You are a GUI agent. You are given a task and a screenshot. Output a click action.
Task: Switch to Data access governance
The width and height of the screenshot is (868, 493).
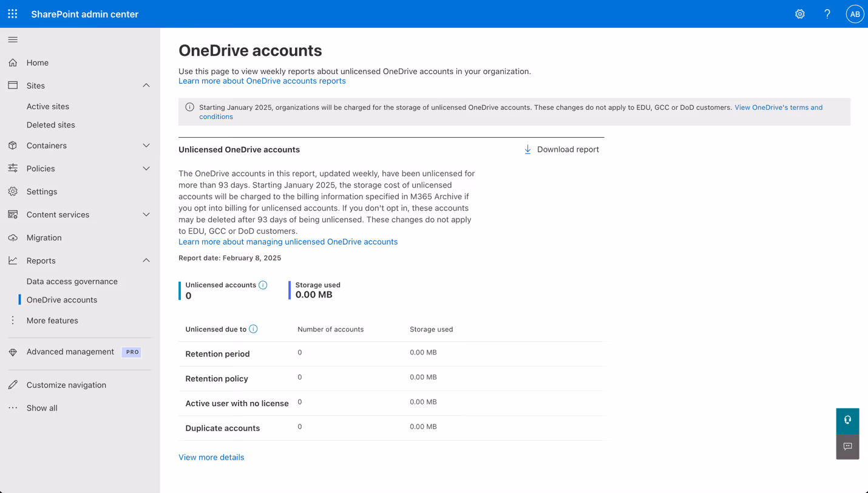[72, 281]
